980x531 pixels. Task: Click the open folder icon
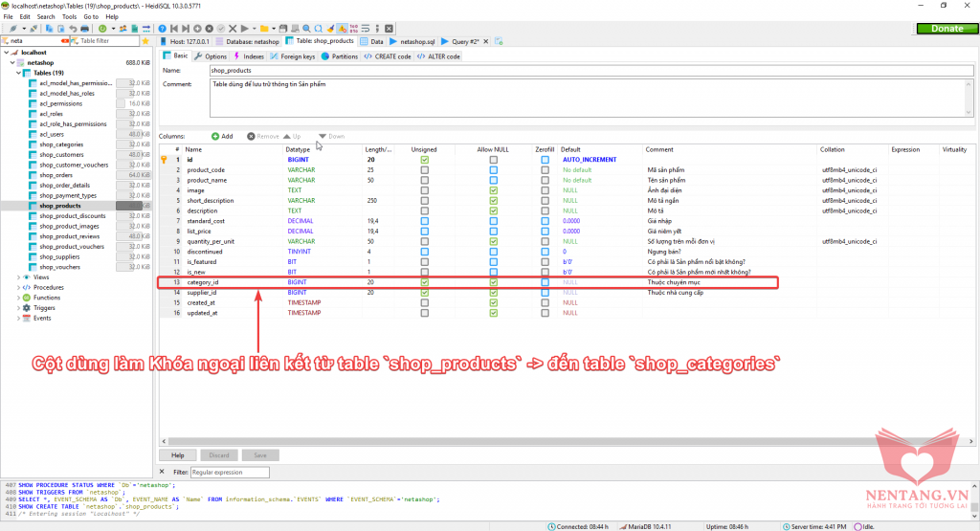[x=264, y=28]
